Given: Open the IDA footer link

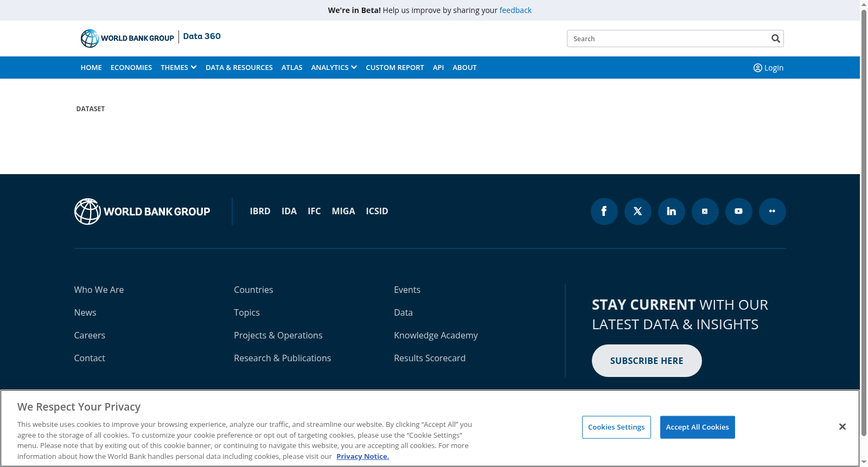Looking at the screenshot, I should (289, 212).
